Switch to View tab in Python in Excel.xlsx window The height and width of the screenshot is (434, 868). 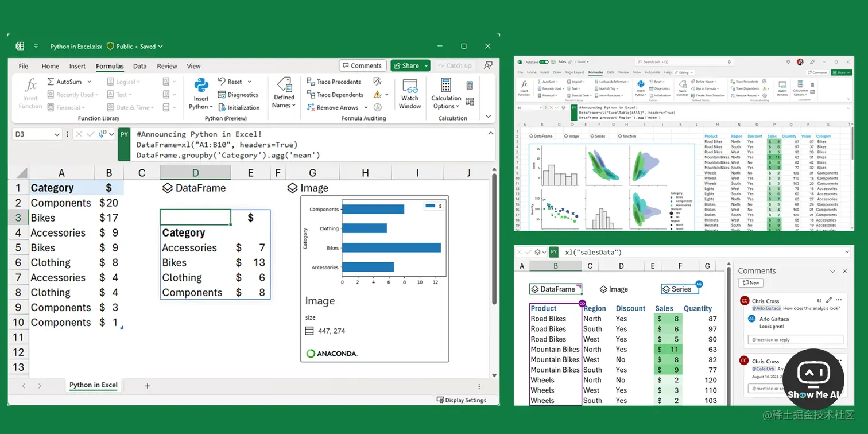[193, 66]
